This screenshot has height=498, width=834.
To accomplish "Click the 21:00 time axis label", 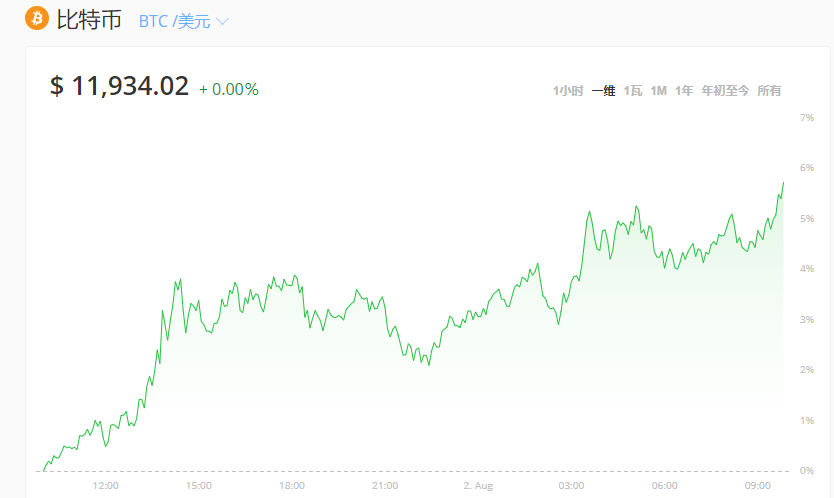I will pos(385,485).
